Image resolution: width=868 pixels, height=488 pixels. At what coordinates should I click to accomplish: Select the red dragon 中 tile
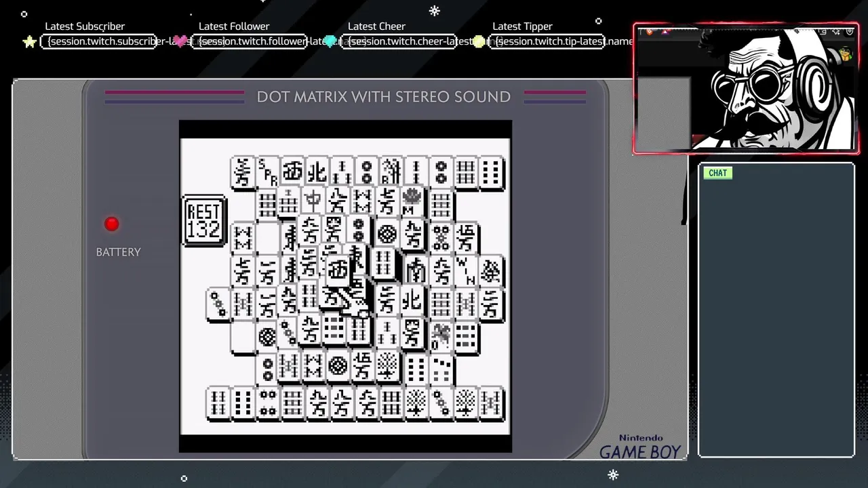pos(313,201)
